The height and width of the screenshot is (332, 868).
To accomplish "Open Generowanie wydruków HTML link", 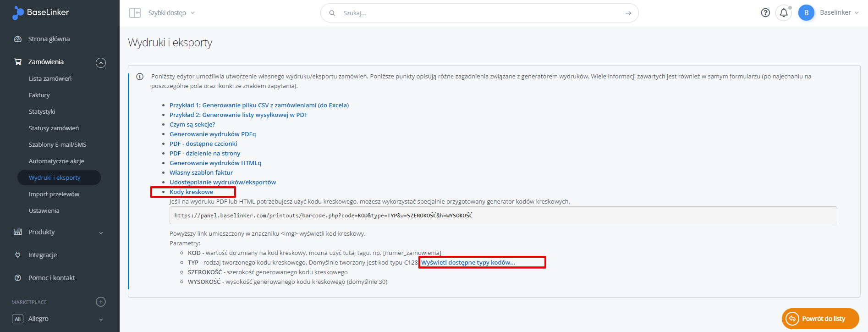I will click(215, 163).
